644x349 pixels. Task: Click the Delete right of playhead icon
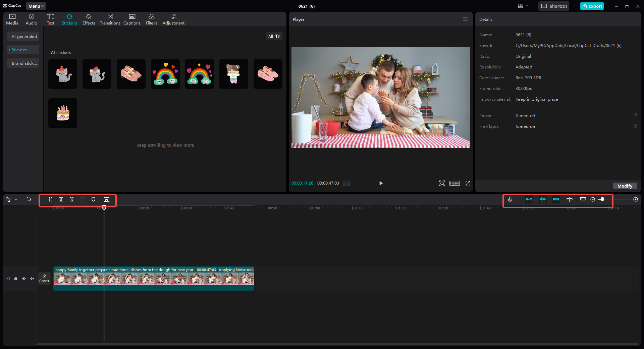[x=72, y=199]
